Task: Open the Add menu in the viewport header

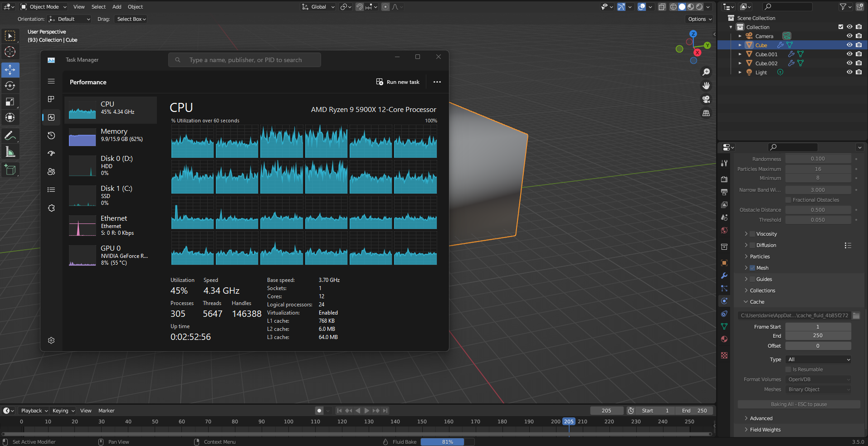Action: pyautogui.click(x=117, y=7)
